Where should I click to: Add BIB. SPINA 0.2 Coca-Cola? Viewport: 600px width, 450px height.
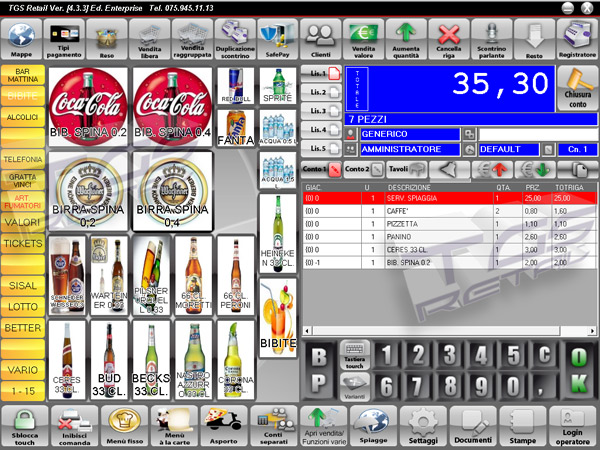pos(88,107)
